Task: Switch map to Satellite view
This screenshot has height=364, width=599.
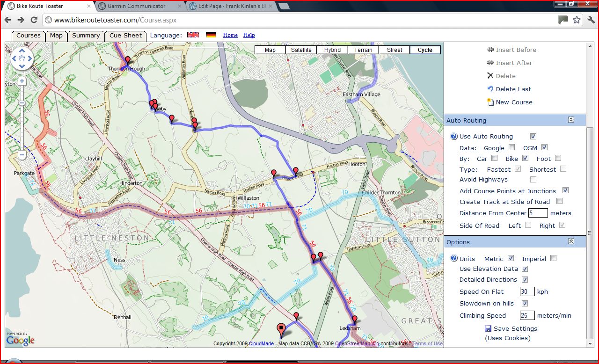Action: coord(301,50)
